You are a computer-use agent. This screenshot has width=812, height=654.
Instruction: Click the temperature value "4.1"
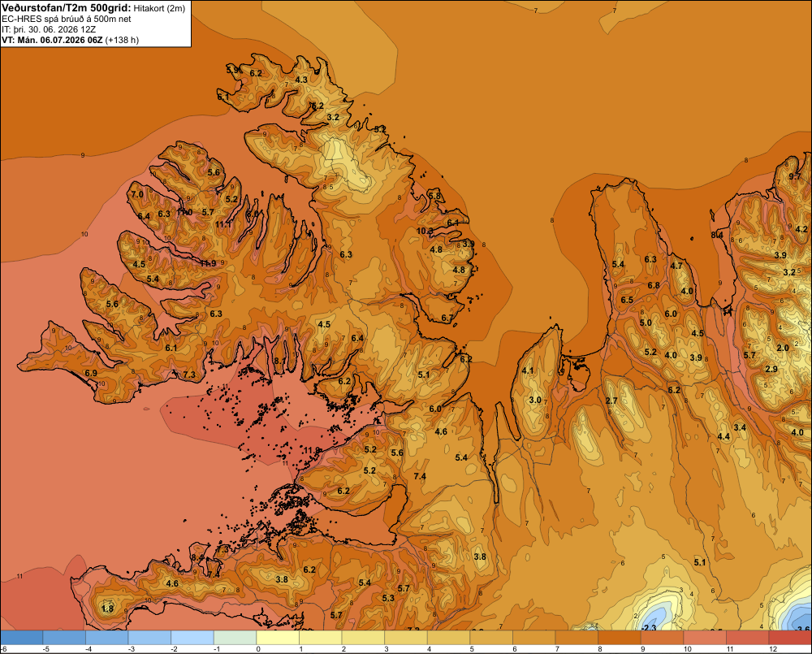pyautogui.click(x=528, y=370)
